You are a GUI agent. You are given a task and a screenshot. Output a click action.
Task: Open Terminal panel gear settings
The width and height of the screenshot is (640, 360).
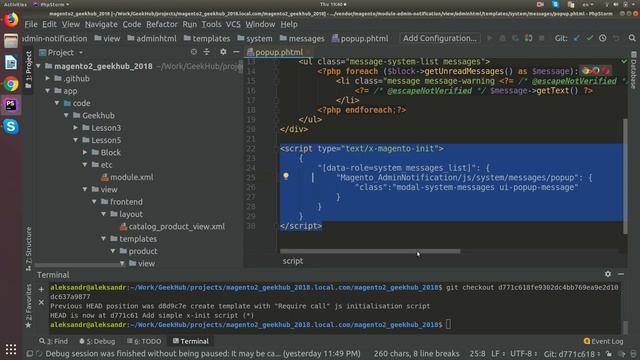pyautogui.click(x=608, y=274)
